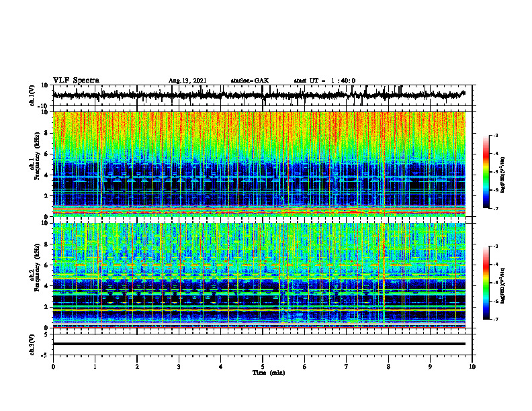
Task: Click the ch.1 color bar's log(PSD) label
Action: point(503,175)
